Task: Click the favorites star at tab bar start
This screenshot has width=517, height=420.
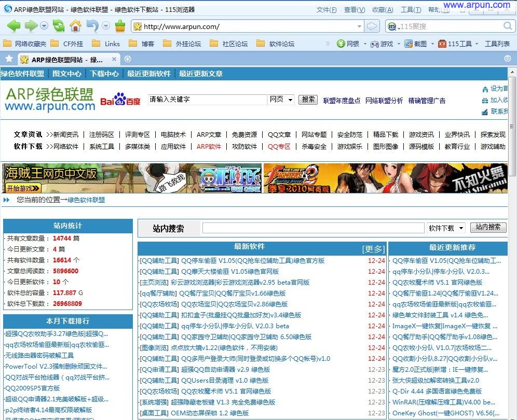Action: 9,59
